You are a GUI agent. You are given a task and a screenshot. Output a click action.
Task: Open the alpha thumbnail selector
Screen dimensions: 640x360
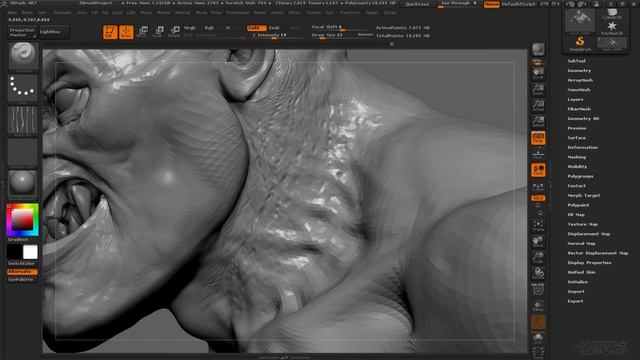[x=23, y=121]
